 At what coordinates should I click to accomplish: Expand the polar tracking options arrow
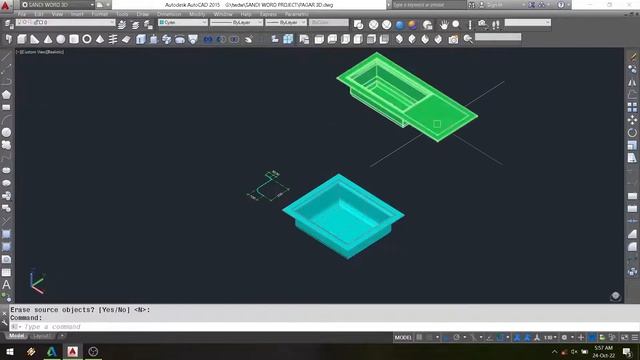point(464,337)
